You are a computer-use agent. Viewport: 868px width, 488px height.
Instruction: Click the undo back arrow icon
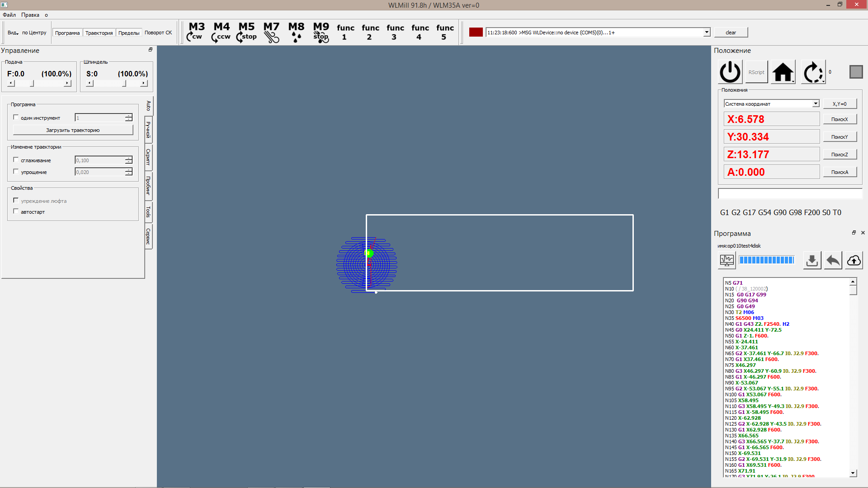pyautogui.click(x=833, y=261)
